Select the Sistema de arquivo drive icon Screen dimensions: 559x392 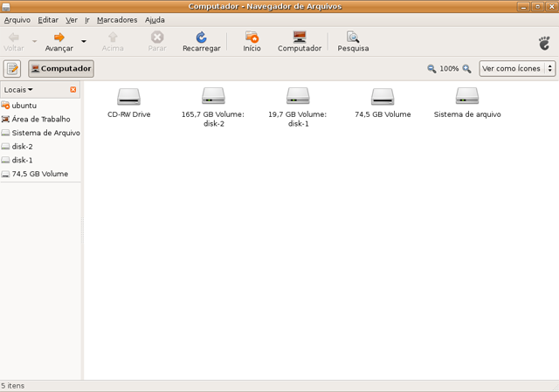pyautogui.click(x=467, y=96)
